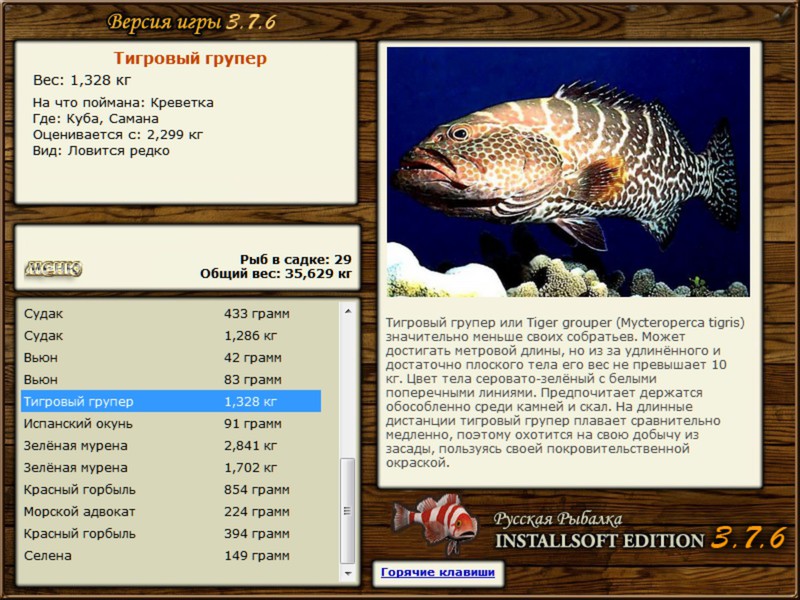Select the highlighted Тигровый групер row
800x600 pixels.
click(x=171, y=401)
